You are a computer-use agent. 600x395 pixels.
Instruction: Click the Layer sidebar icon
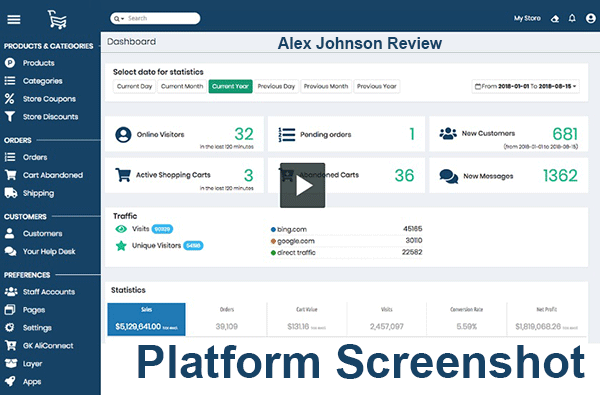11,363
